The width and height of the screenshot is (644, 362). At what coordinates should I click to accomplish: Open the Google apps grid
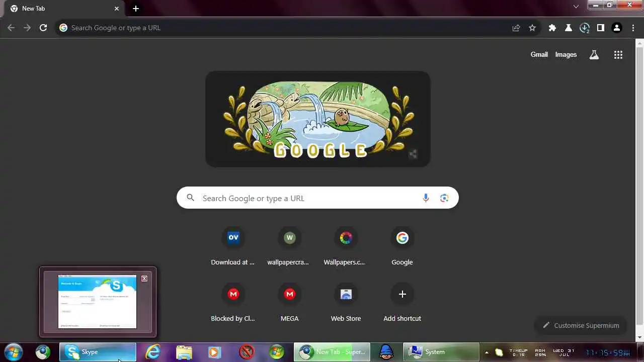pos(618,55)
